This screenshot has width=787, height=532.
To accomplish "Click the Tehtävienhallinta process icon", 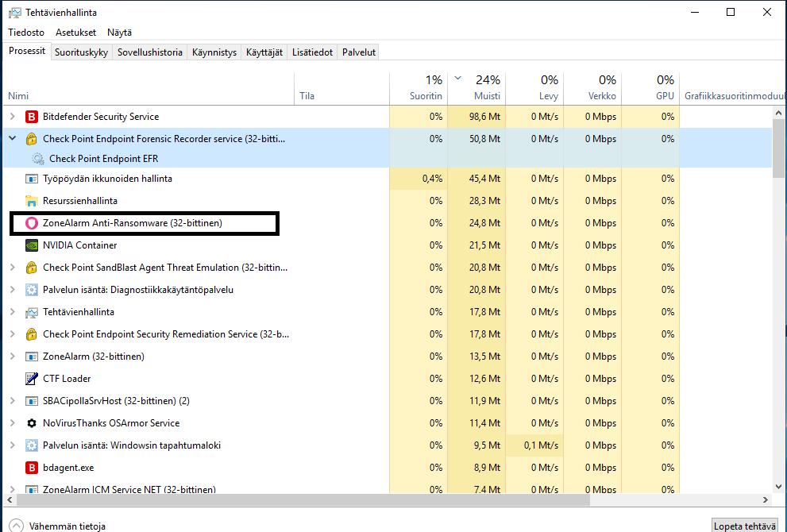I will click(x=32, y=312).
